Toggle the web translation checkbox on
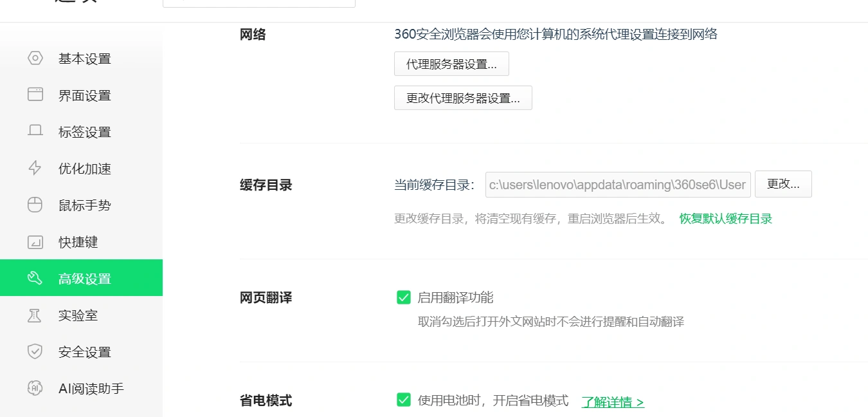 404,297
